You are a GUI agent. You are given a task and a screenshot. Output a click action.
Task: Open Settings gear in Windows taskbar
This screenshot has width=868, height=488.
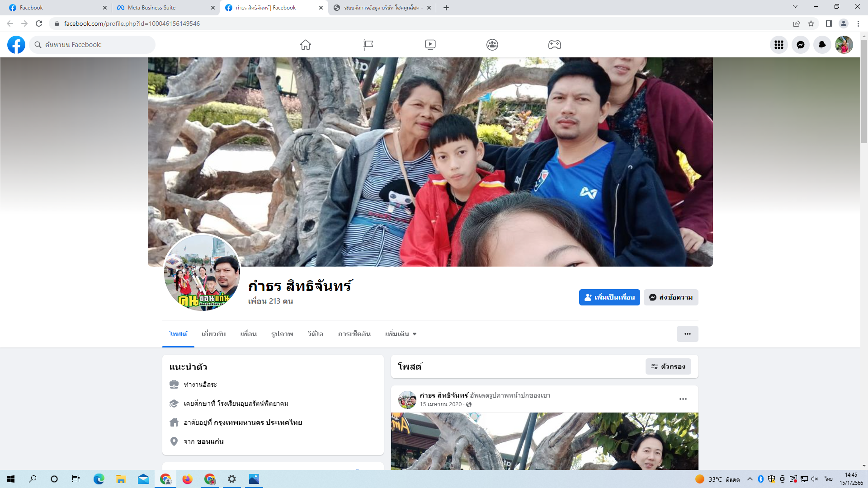[232, 479]
